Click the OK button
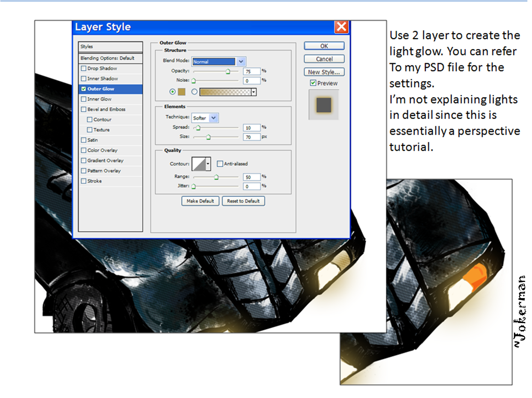 click(324, 46)
